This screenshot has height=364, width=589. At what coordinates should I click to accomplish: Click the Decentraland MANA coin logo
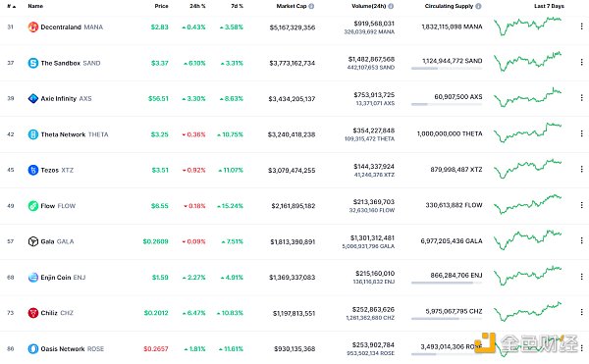[33, 27]
